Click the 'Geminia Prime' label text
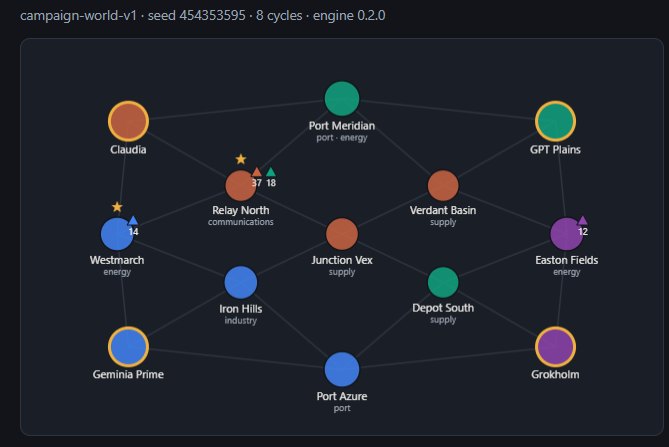Screen dimensions: 669x447 pos(128,374)
